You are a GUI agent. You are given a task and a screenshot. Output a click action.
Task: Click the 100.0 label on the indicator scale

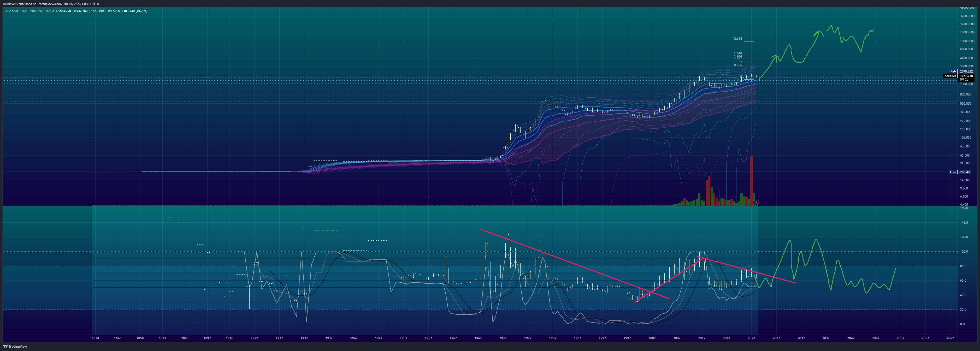(x=964, y=252)
